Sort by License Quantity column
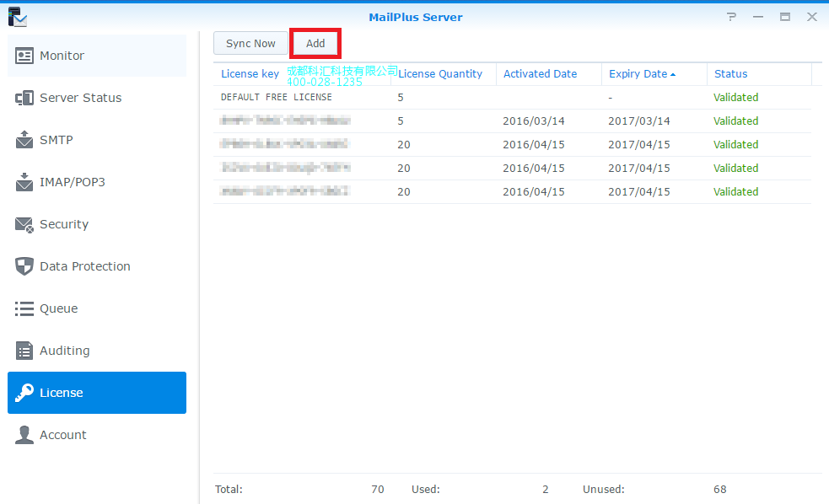The width and height of the screenshot is (829, 504). tap(440, 74)
